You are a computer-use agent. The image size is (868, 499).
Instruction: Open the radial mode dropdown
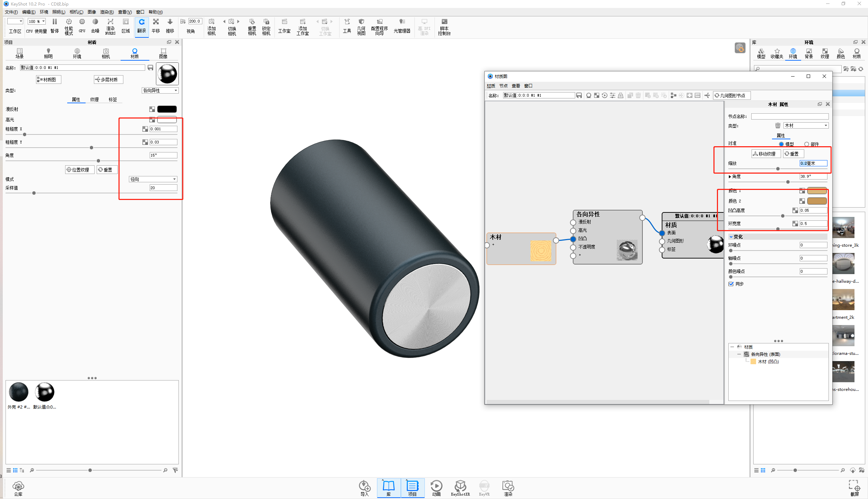(153, 179)
